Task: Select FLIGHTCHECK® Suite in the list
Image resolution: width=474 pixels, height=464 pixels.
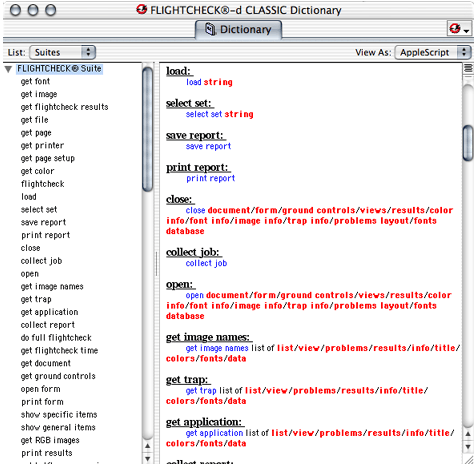Action: 59,69
